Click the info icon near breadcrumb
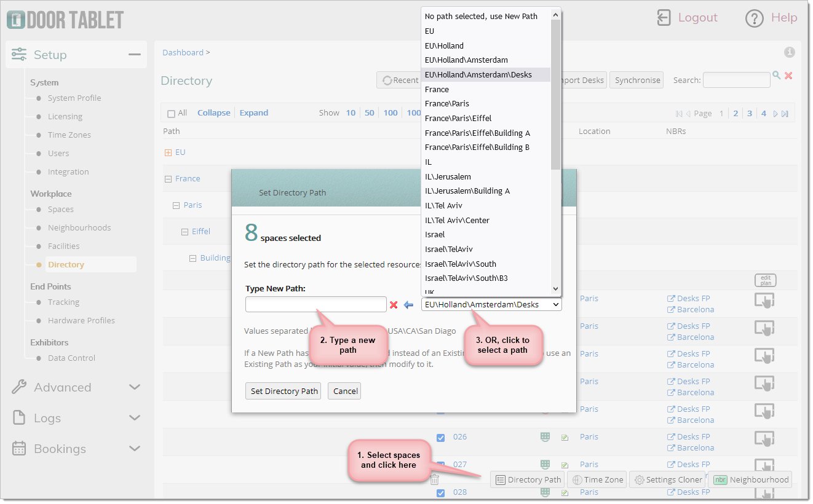 coord(790,52)
